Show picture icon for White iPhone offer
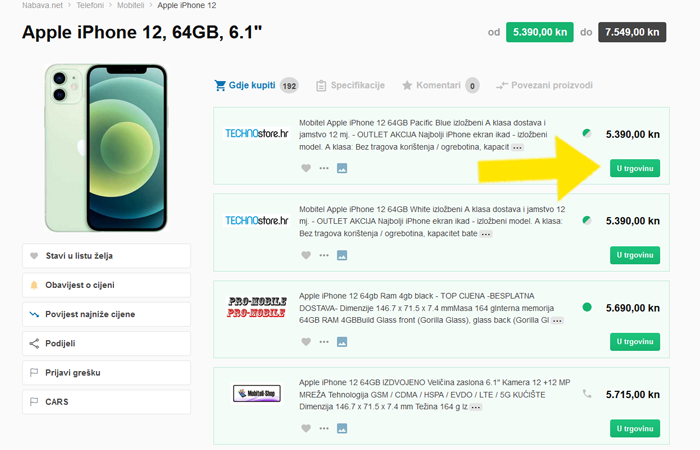Image resolution: width=700 pixels, height=450 pixels. tap(342, 255)
